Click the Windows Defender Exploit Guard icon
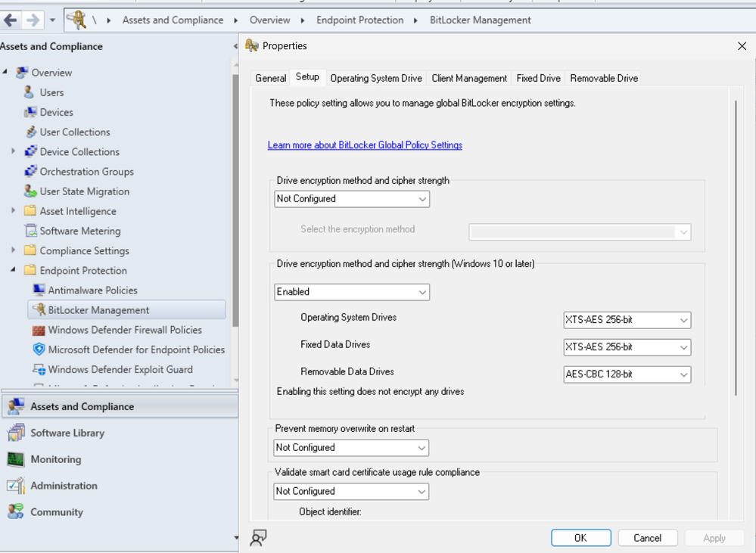Viewport: 756px width, 553px height. (39, 369)
